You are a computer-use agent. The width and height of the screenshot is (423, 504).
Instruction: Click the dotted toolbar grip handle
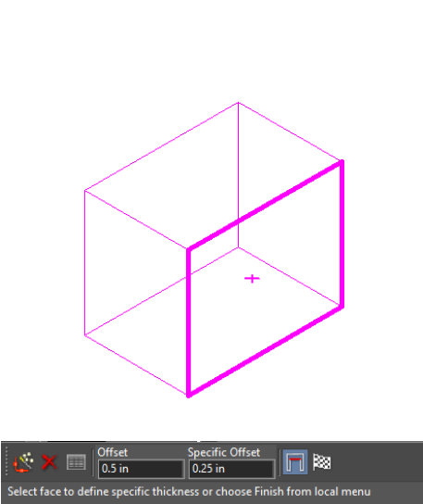pos(6,461)
